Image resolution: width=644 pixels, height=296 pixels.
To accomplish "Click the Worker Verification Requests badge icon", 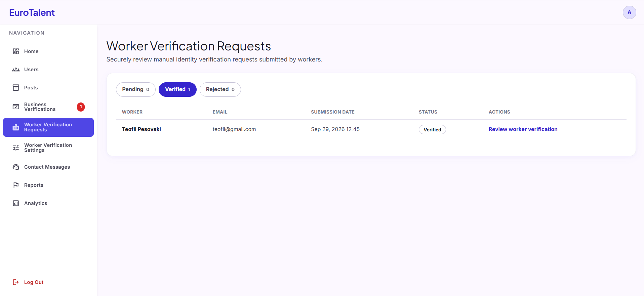I will click(x=16, y=127).
